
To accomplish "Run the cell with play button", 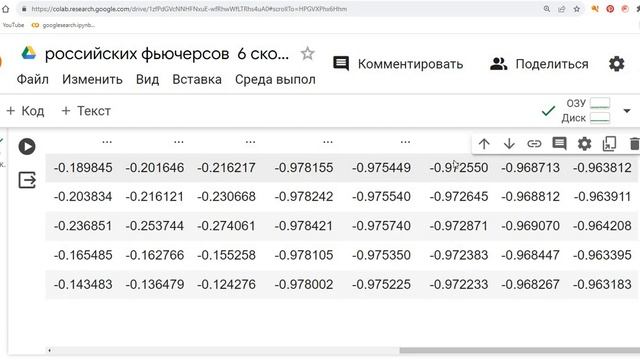I will click(x=27, y=147).
